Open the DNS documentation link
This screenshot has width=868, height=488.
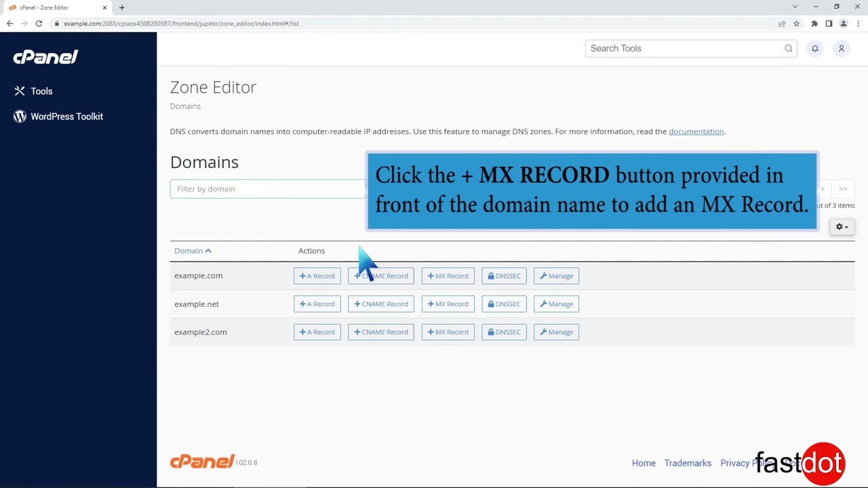696,131
